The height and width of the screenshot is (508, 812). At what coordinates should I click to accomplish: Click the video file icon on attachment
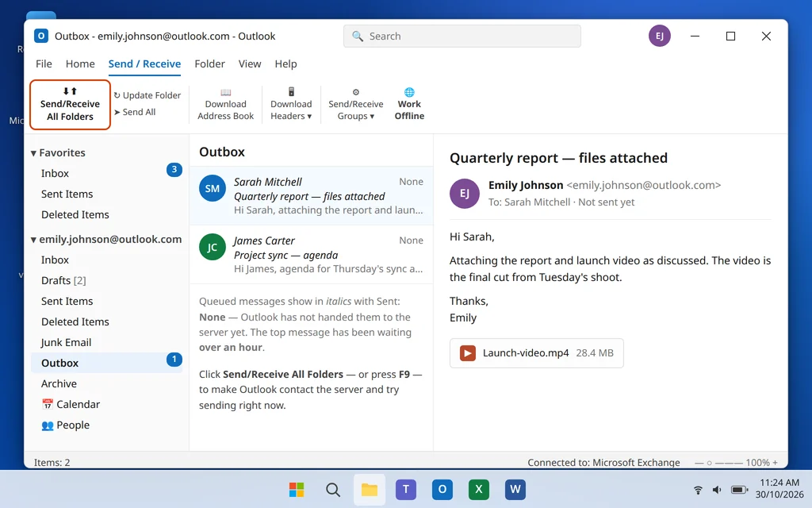(468, 353)
